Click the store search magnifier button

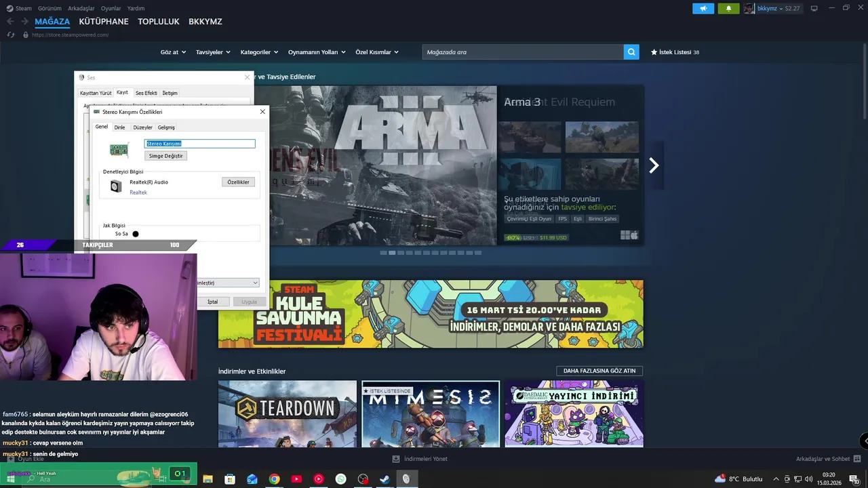(x=631, y=52)
